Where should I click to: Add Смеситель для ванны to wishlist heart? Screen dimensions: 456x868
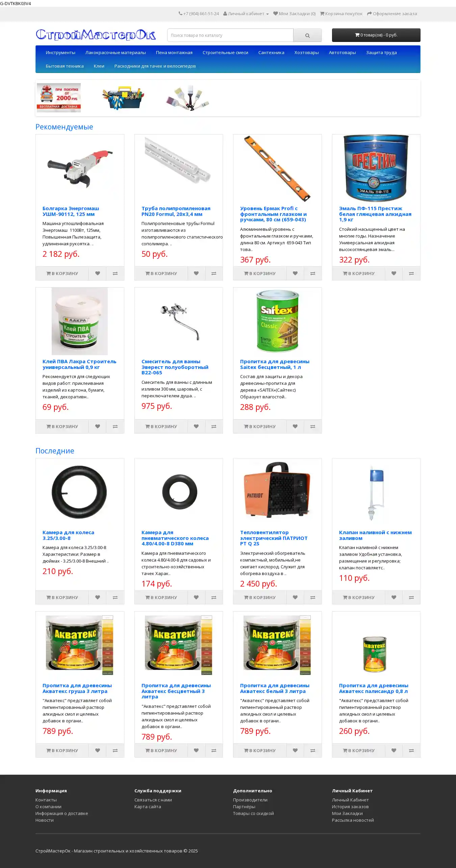[196, 426]
